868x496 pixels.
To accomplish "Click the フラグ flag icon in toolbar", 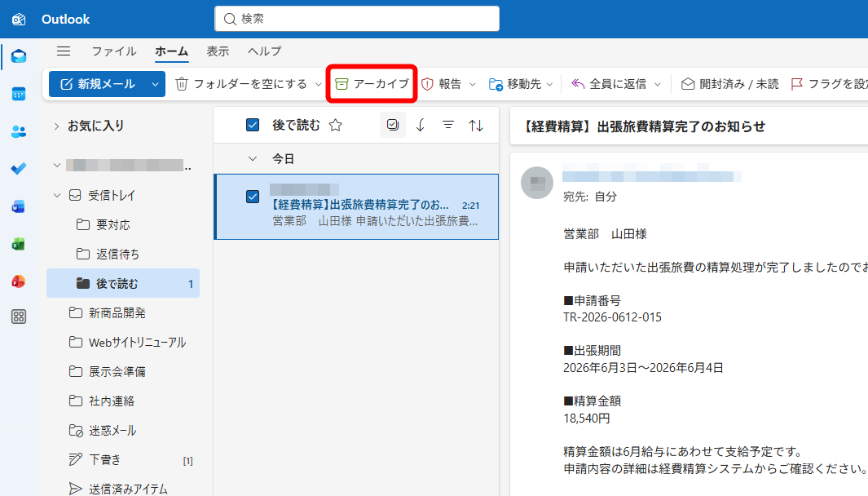I will click(796, 84).
